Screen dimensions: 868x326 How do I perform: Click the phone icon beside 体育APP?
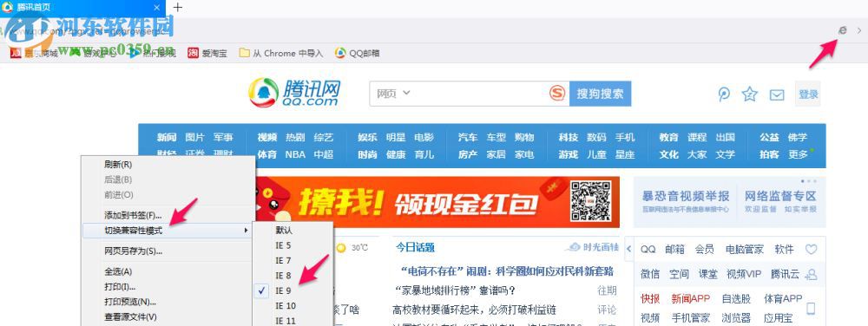pyautogui.click(x=811, y=309)
